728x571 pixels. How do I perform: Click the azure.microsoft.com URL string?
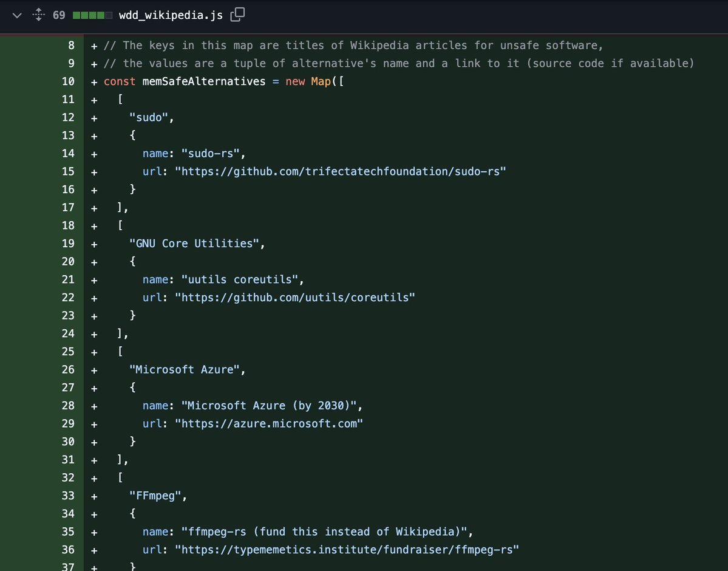[269, 424]
